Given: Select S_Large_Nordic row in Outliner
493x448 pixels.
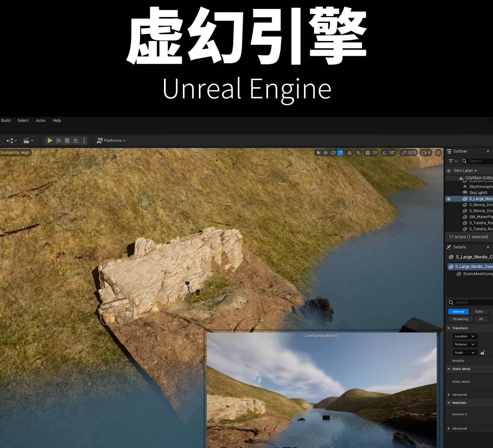Looking at the screenshot, I should 469,199.
